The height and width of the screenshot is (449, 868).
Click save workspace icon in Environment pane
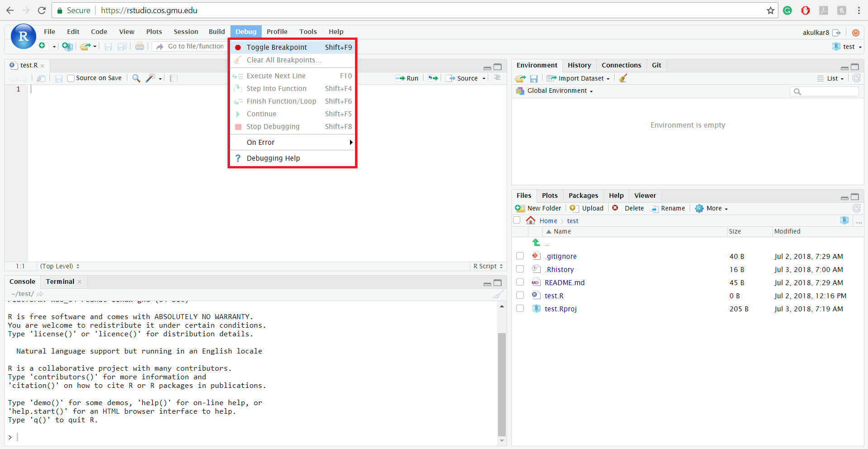[x=534, y=78]
